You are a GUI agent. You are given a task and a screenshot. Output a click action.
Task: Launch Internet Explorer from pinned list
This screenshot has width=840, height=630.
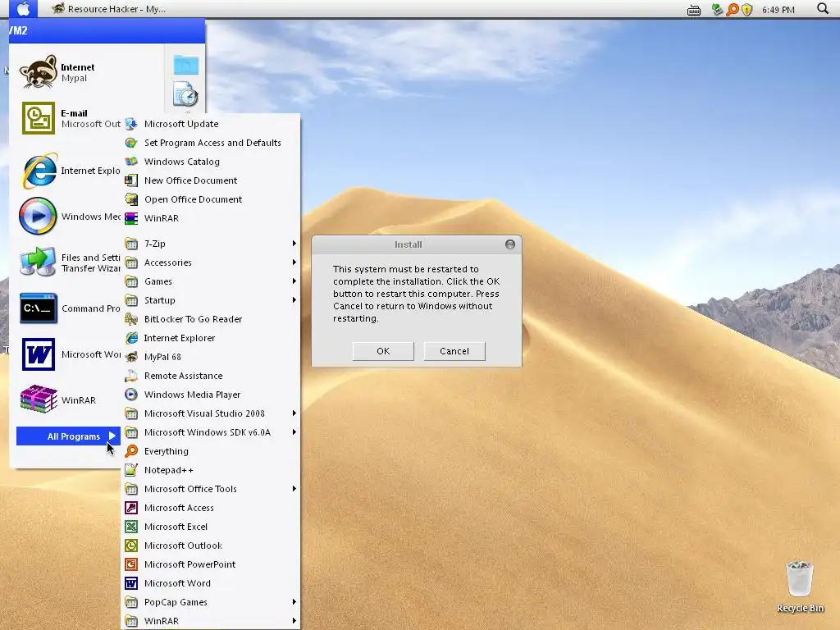click(x=38, y=171)
